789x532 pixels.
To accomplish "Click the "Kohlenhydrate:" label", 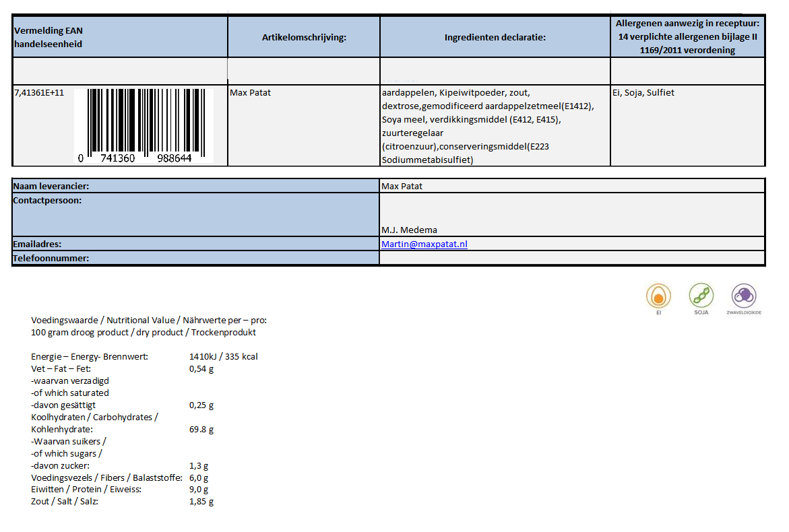I will coord(62,429).
